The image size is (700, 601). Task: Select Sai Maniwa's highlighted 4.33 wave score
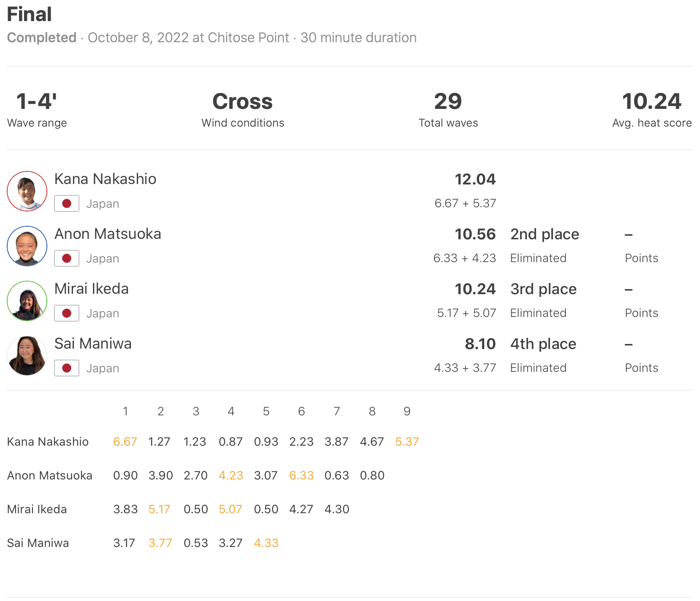click(266, 543)
